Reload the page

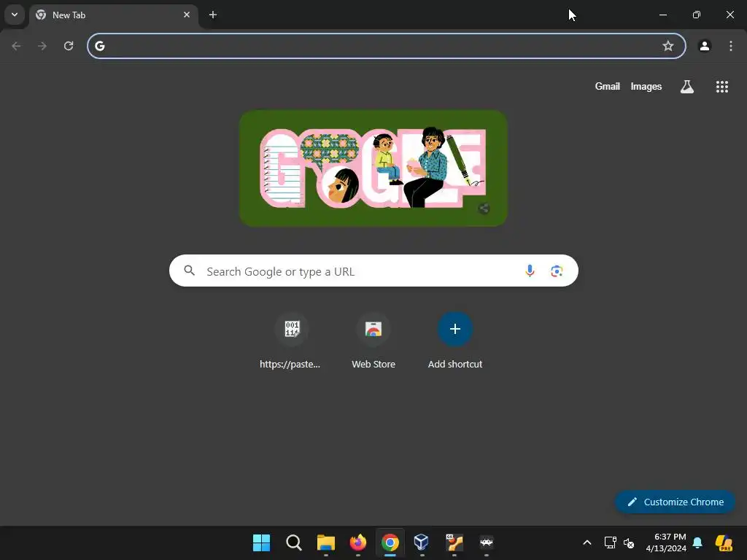[x=69, y=46]
